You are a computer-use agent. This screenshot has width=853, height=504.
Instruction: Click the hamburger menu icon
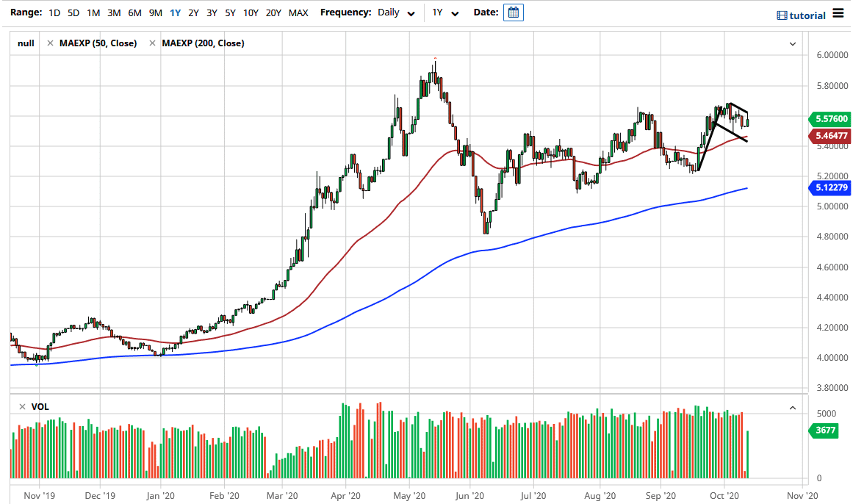(838, 12)
